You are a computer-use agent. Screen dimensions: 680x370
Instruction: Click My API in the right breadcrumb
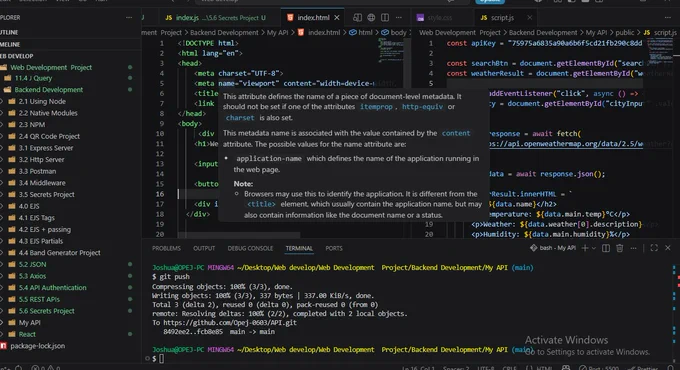coord(596,33)
